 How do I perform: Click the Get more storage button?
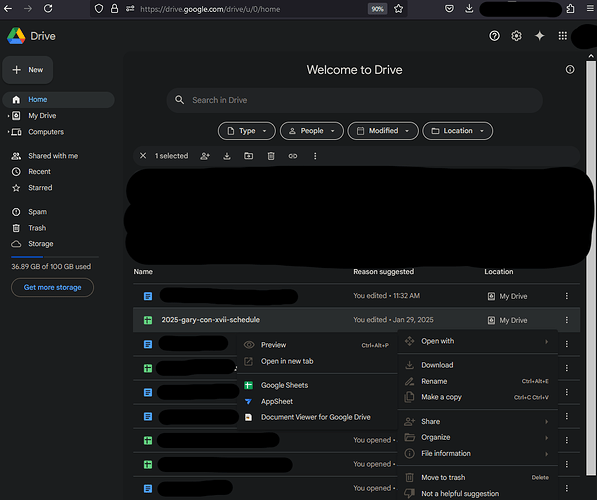[53, 288]
